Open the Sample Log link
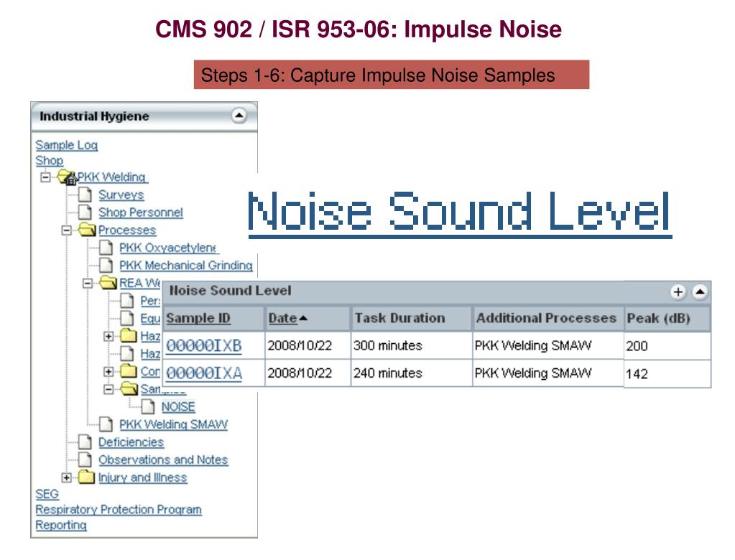 pyautogui.click(x=67, y=145)
